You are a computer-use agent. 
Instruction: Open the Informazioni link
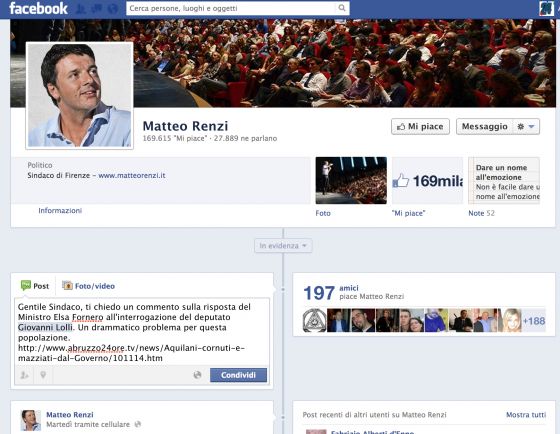pos(60,210)
